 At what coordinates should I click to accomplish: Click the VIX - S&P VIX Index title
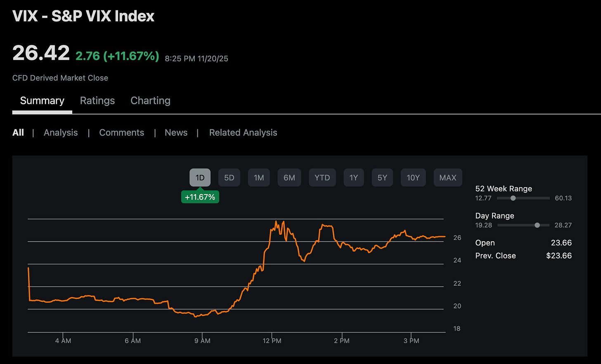tap(83, 16)
